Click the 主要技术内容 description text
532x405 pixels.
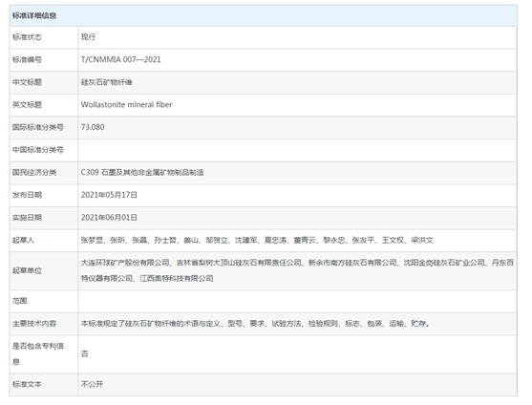pyautogui.click(x=255, y=324)
